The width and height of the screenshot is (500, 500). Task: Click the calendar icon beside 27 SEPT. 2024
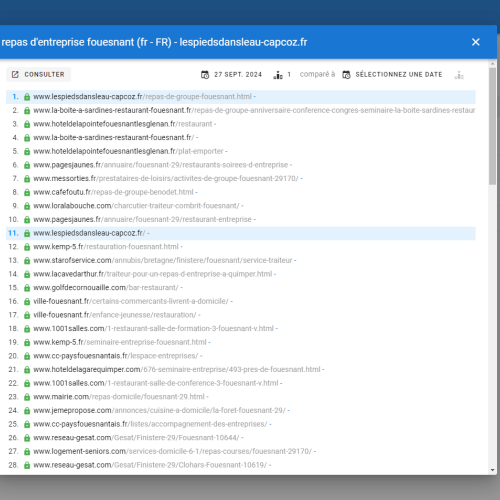coord(205,75)
